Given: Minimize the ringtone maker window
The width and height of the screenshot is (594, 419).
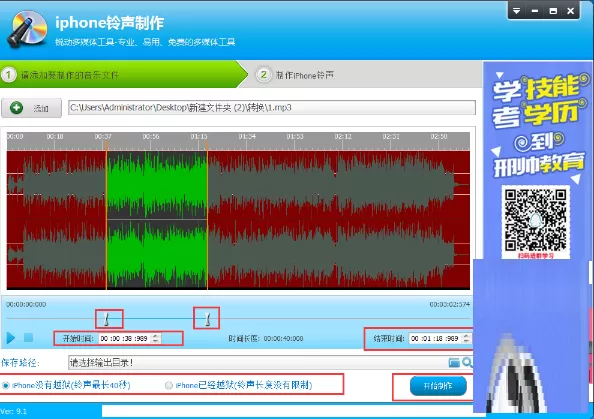Looking at the screenshot, I should point(535,11).
